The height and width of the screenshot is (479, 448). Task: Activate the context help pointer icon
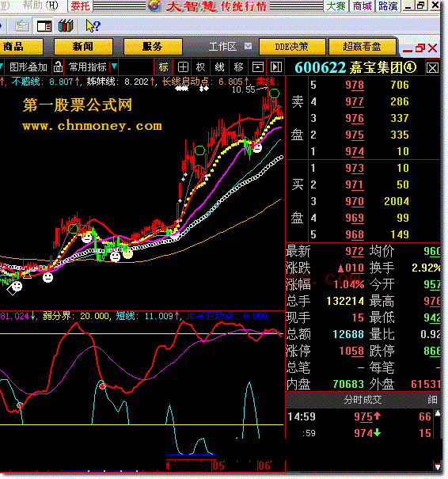click(x=93, y=26)
